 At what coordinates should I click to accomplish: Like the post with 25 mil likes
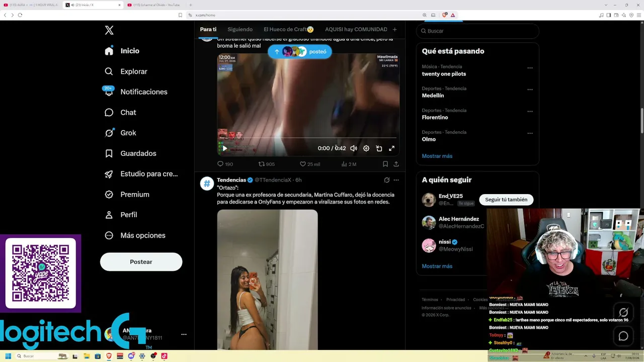click(x=310, y=164)
